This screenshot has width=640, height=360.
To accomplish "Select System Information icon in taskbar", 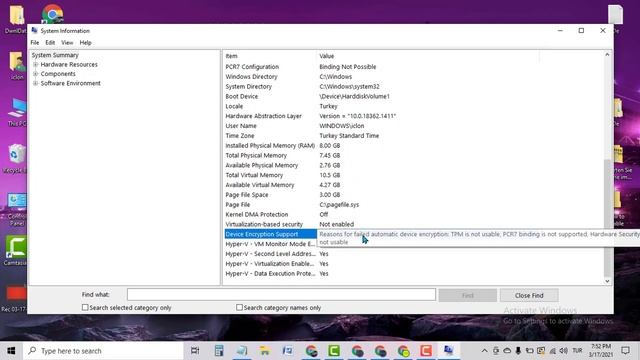I will point(449,351).
